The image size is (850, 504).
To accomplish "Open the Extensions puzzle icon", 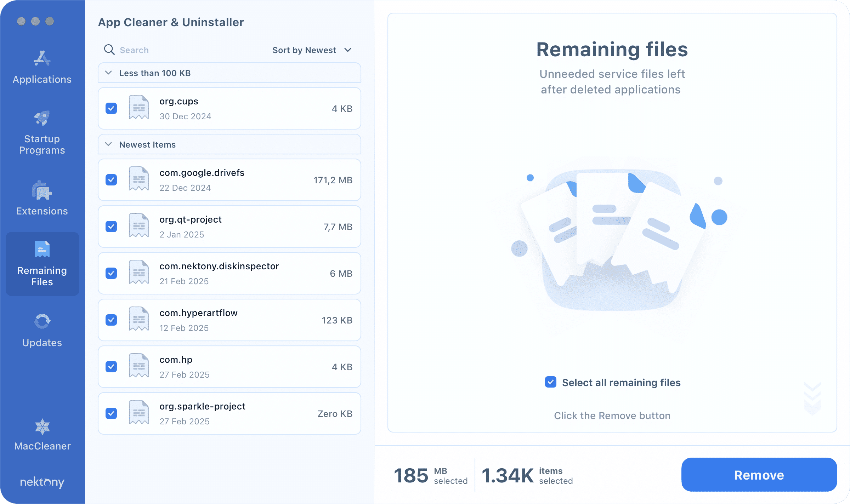I will 42,190.
